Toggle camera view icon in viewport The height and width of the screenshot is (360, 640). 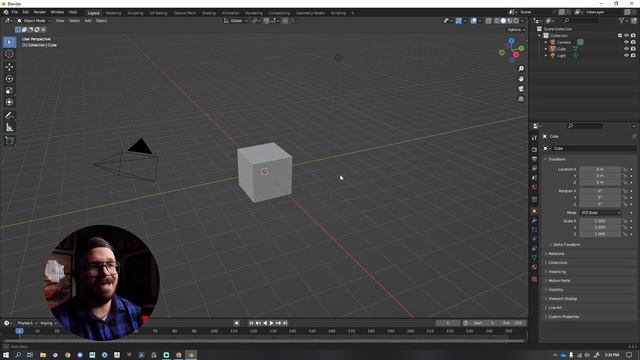coord(521,89)
